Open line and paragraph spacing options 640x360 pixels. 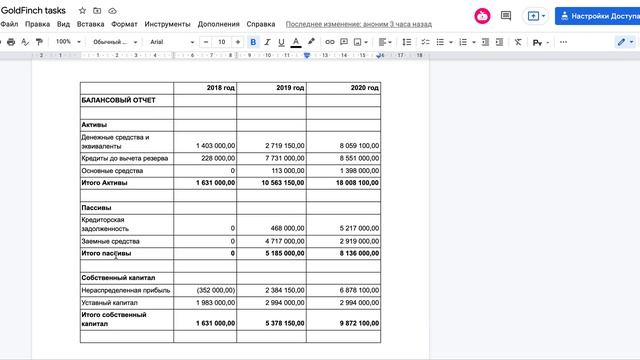407,42
